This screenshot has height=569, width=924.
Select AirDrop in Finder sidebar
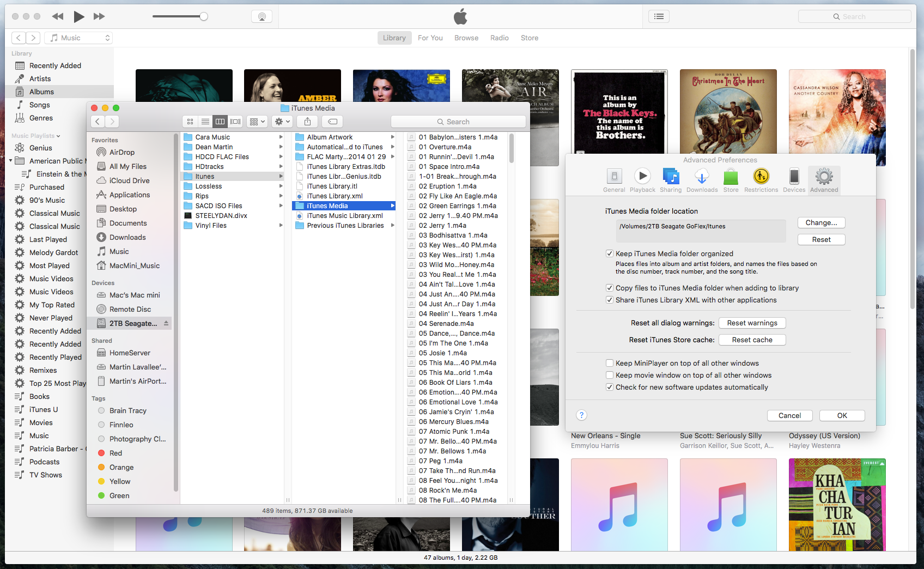tap(121, 152)
